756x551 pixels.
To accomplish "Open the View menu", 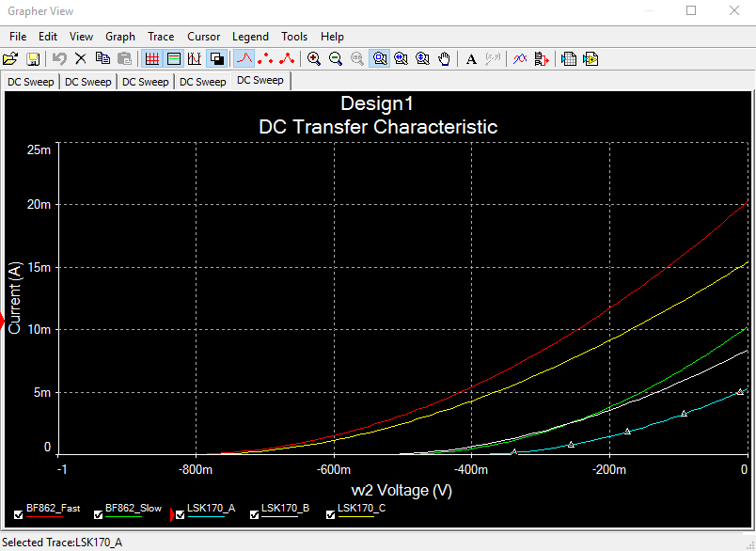I will point(81,37).
